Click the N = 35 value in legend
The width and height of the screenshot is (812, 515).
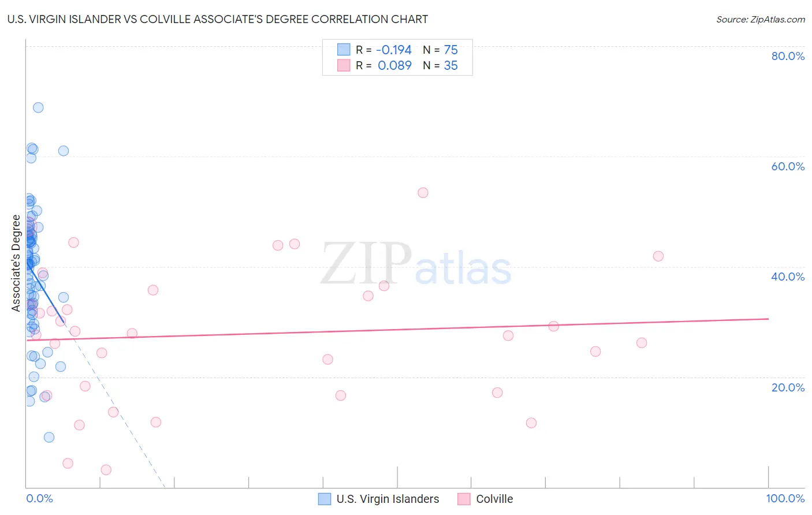[440, 65]
